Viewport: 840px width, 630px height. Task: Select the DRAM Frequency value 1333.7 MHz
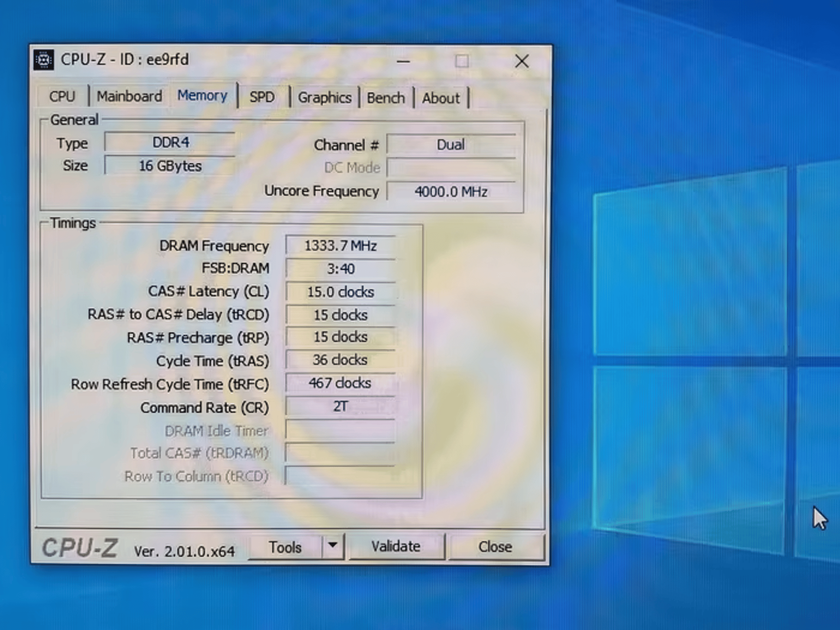click(x=340, y=246)
